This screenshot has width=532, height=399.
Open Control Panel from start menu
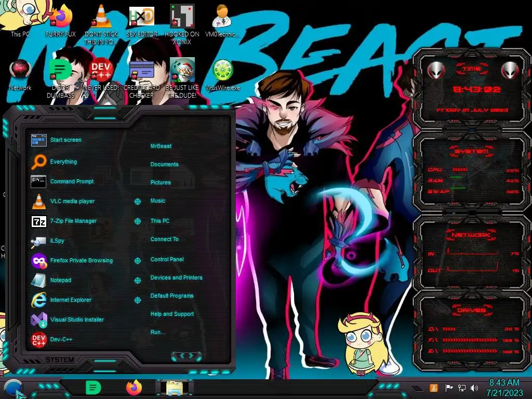pos(167,259)
